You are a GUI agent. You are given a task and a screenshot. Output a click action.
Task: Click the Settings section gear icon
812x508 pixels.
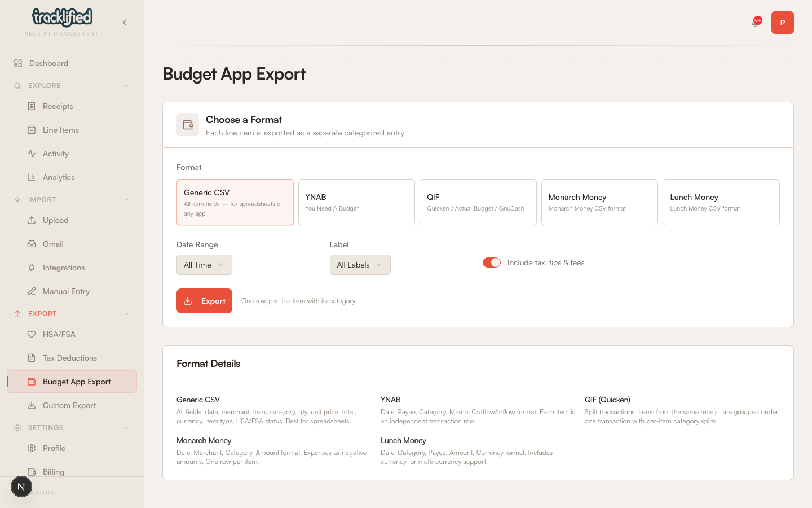[x=17, y=428]
